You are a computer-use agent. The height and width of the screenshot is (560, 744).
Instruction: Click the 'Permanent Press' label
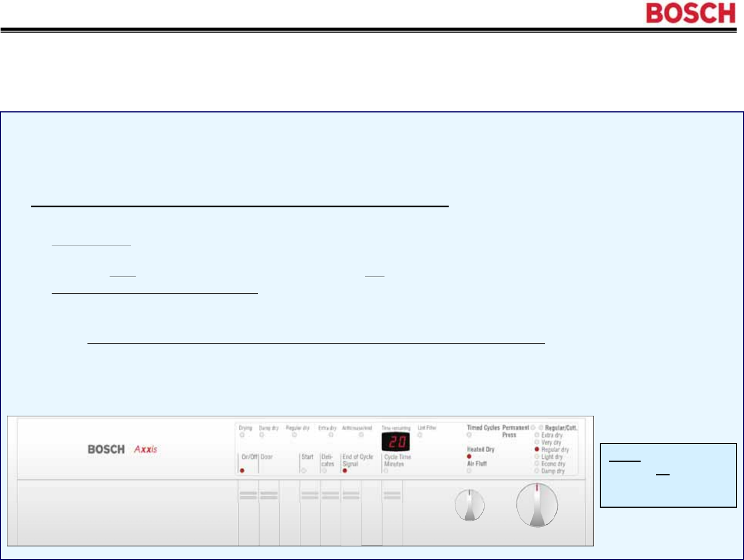tap(516, 431)
